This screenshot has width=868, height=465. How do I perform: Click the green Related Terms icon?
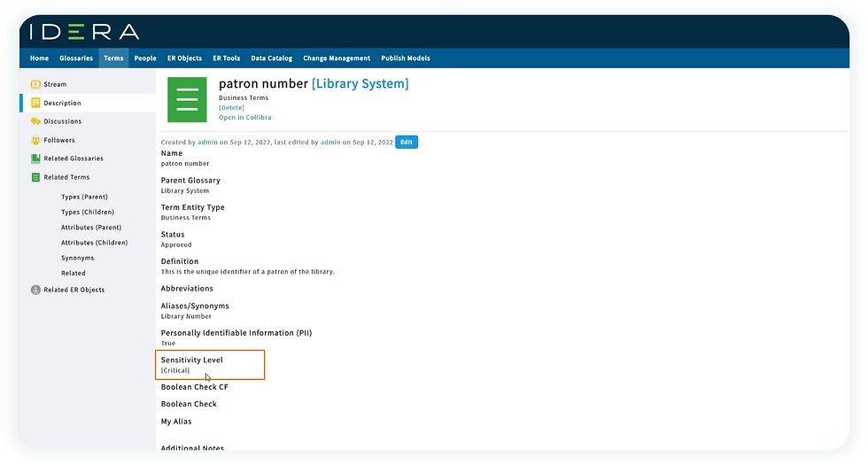click(35, 177)
